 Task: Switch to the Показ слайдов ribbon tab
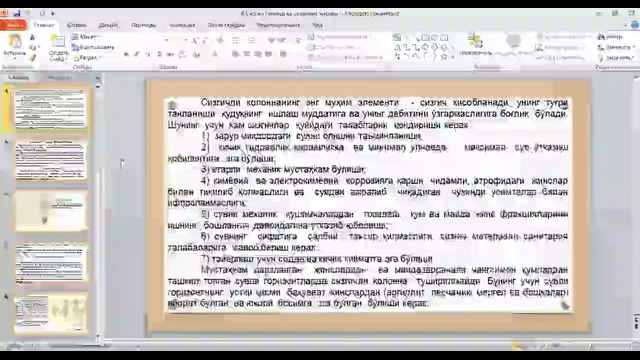pos(226,25)
